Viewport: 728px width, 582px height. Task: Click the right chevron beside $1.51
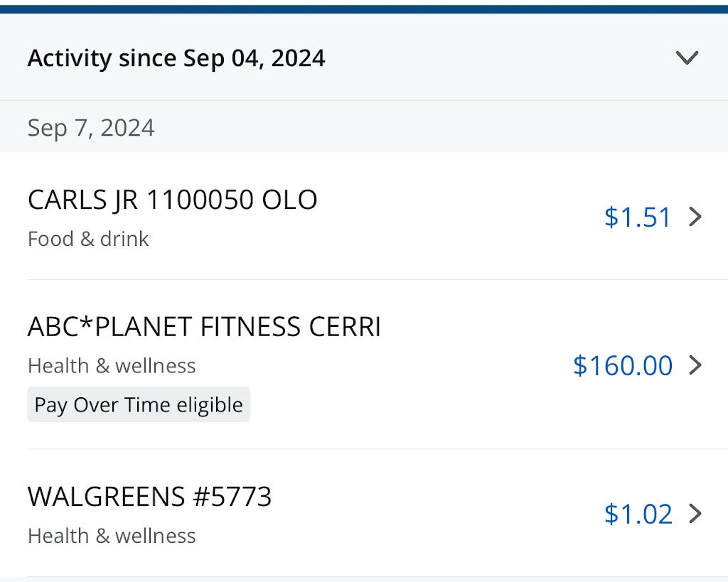pos(696,217)
